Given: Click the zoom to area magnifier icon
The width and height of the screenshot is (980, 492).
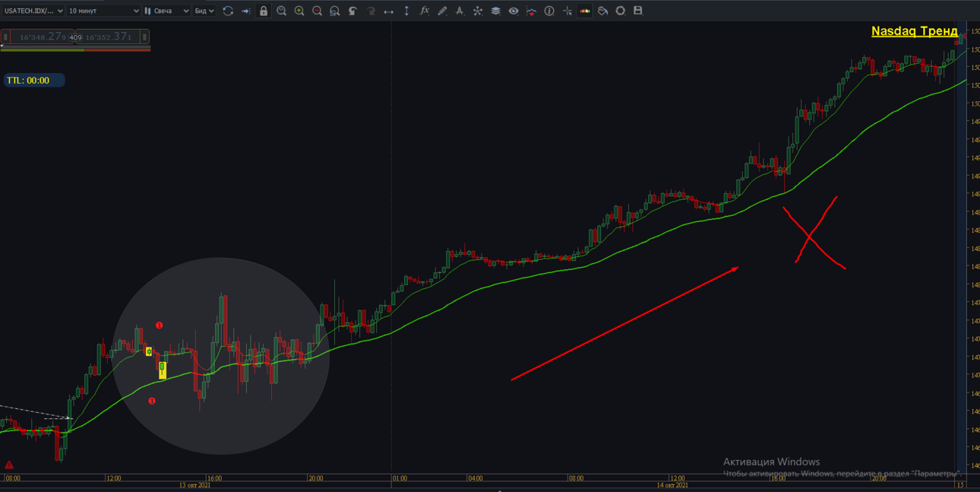Looking at the screenshot, I should tap(282, 11).
